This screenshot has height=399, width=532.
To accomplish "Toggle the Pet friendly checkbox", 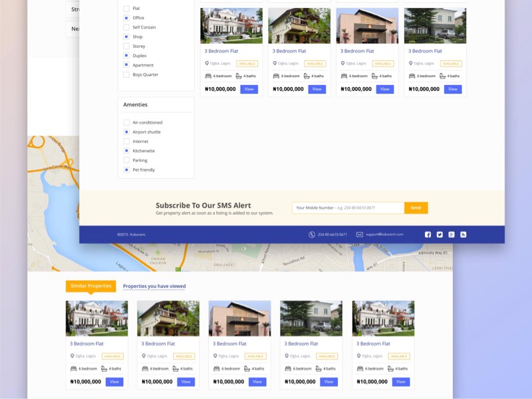I will (x=126, y=170).
